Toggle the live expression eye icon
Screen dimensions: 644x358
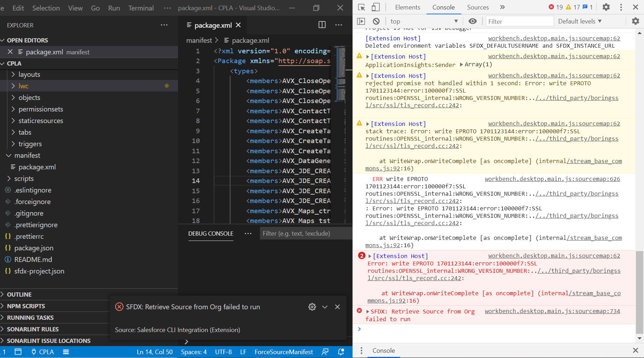[473, 21]
